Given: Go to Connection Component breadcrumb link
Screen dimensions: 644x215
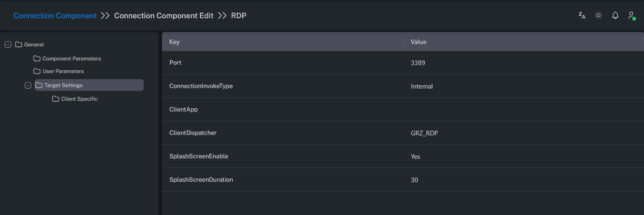Looking at the screenshot, I should pos(55,15).
